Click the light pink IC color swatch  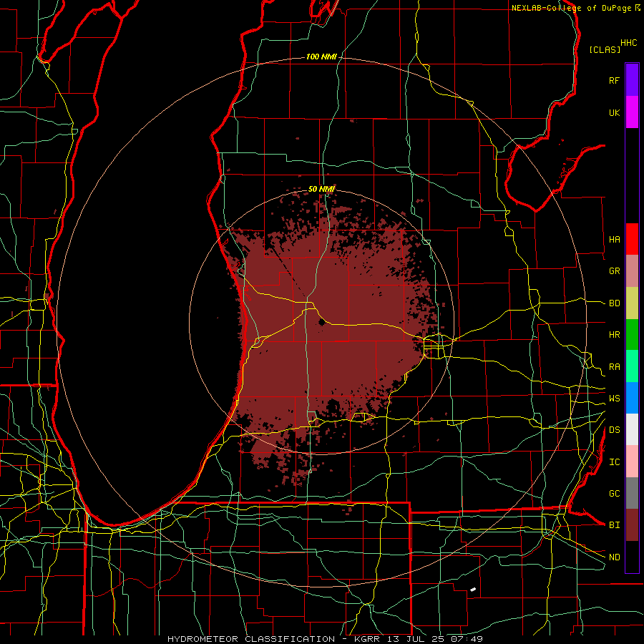tap(632, 462)
